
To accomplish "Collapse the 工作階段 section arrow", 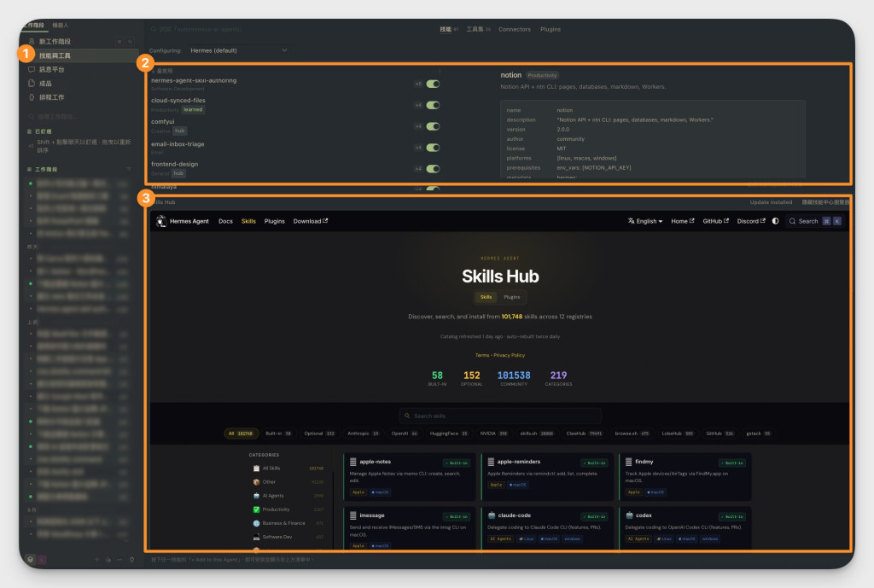I will [130, 169].
